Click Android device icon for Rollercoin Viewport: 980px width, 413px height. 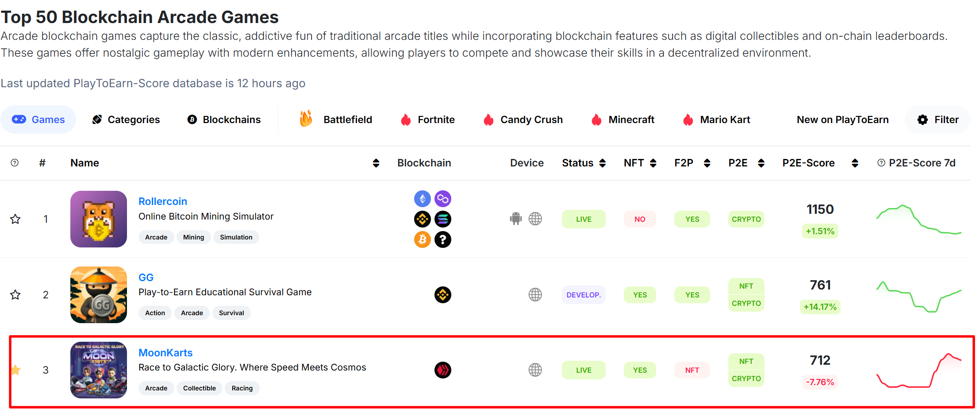point(516,219)
